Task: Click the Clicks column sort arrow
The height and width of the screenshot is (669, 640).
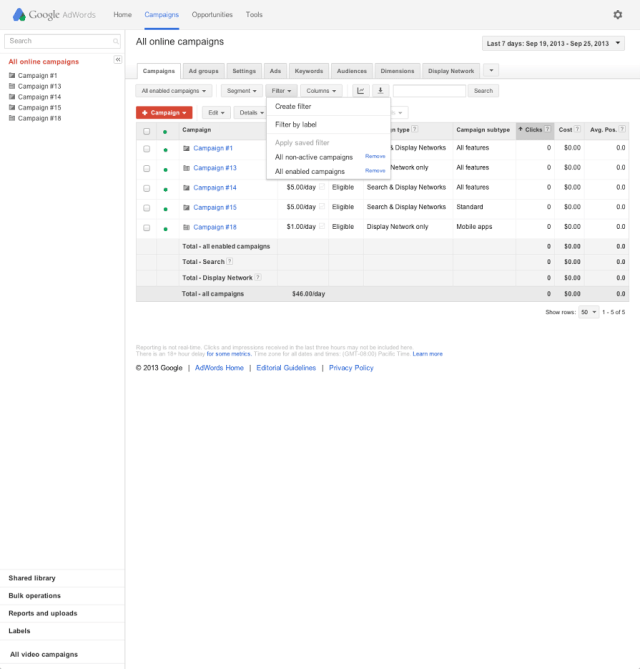Action: (x=521, y=129)
